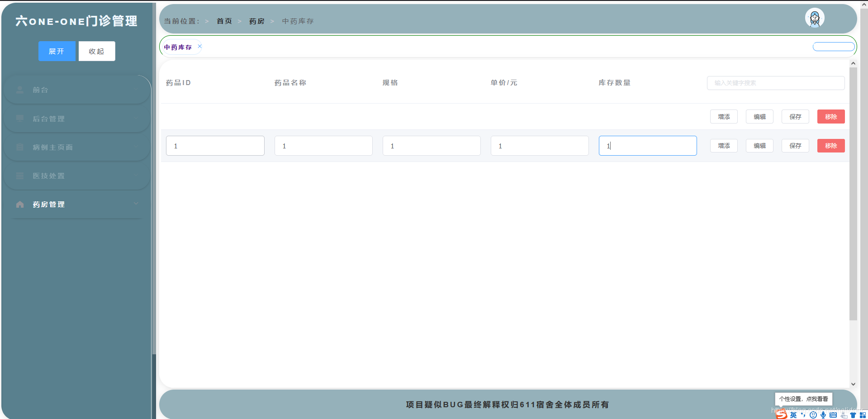Focus the 药品名称 input field

click(323, 146)
